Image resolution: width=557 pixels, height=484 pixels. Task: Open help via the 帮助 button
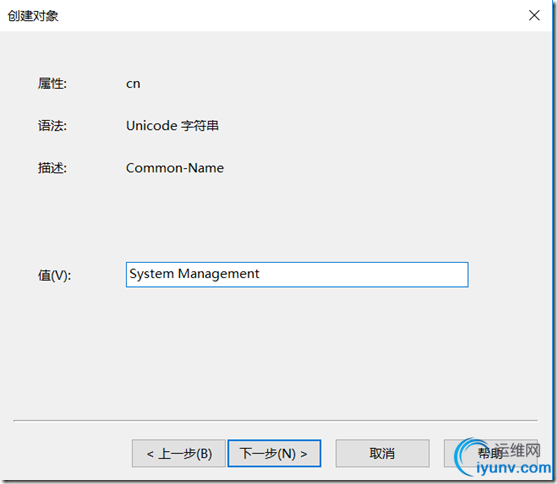pos(491,453)
